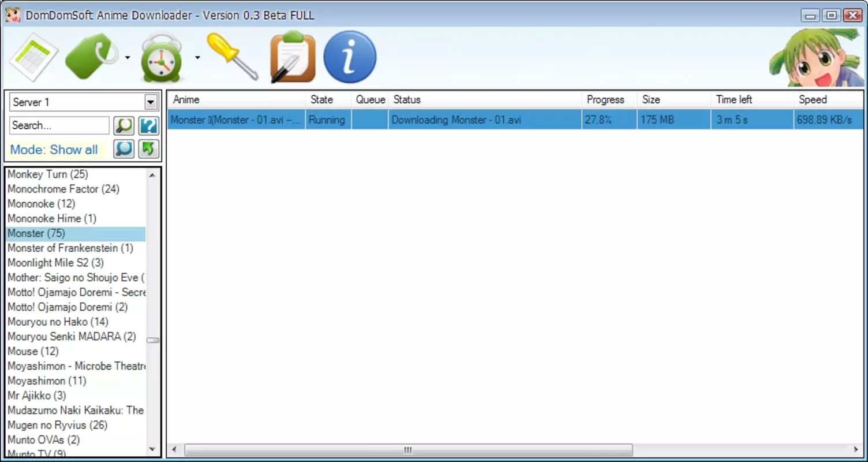The height and width of the screenshot is (462, 868).
Task: Open the Server 1 combo box
Action: tap(84, 102)
